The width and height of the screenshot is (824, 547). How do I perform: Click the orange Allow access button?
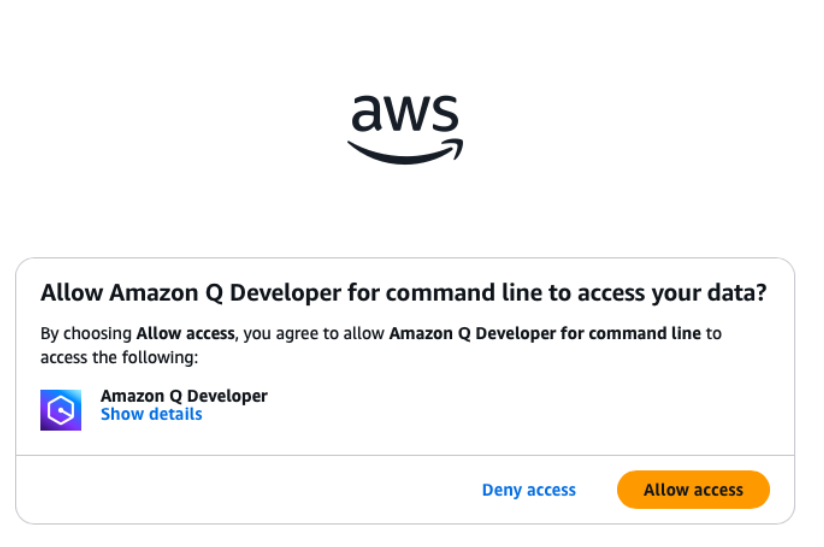693,490
